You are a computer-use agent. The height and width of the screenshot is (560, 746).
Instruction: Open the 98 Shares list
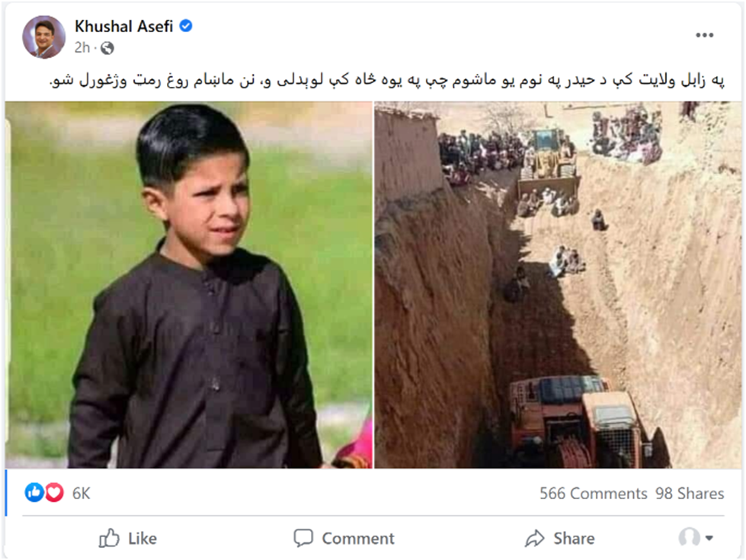click(690, 494)
